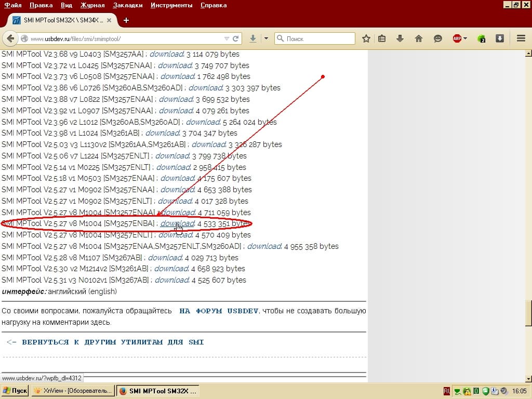Image resolution: width=532 pixels, height=399 pixels.
Task: Open a new tab with the plus button
Action: (126, 20)
